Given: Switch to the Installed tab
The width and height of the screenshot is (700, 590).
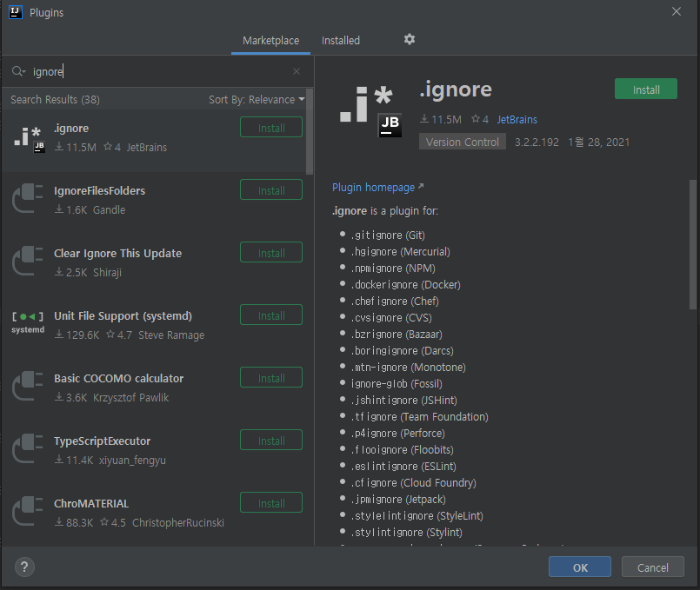Looking at the screenshot, I should coord(341,41).
